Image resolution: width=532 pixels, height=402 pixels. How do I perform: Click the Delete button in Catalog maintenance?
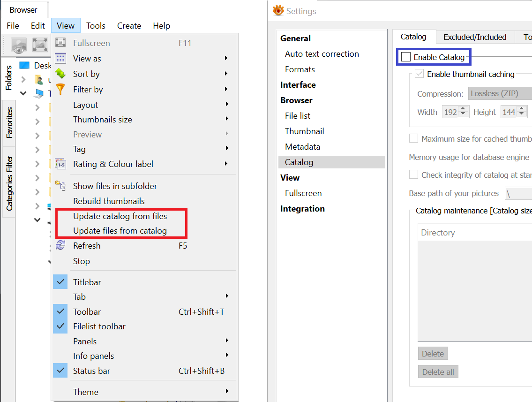(x=433, y=353)
